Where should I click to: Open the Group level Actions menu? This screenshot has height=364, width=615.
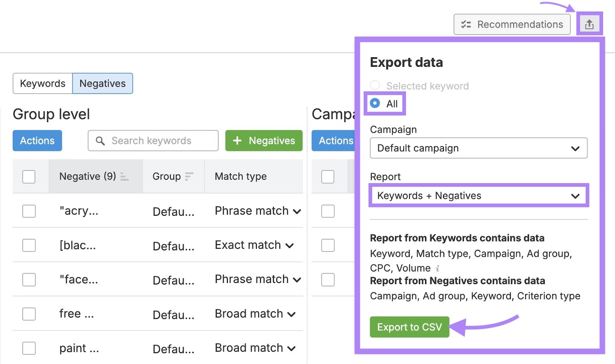pos(37,141)
